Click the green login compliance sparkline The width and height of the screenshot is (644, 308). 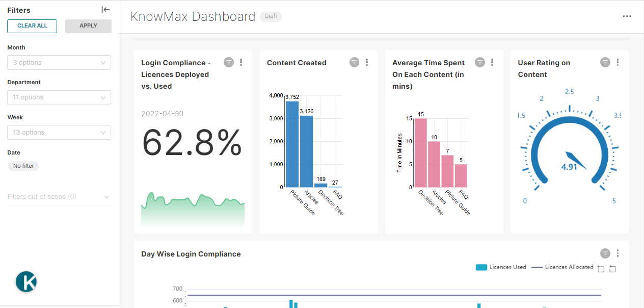click(x=193, y=209)
